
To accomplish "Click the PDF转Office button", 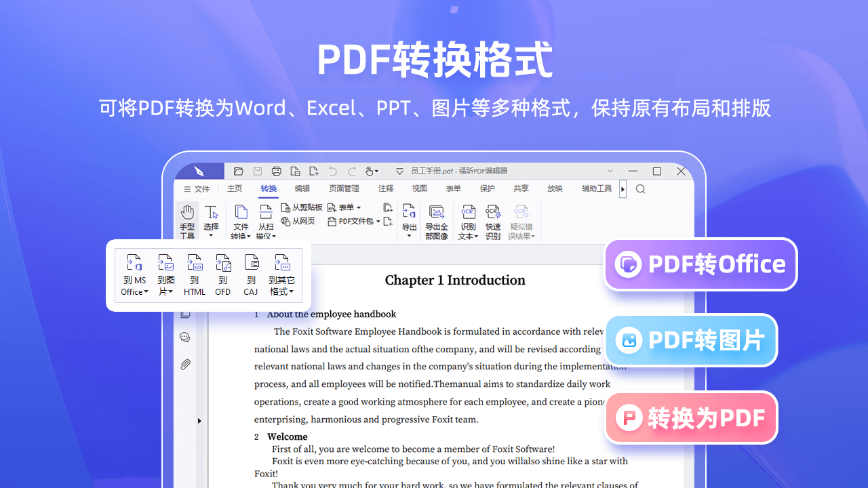I will pyautogui.click(x=701, y=264).
